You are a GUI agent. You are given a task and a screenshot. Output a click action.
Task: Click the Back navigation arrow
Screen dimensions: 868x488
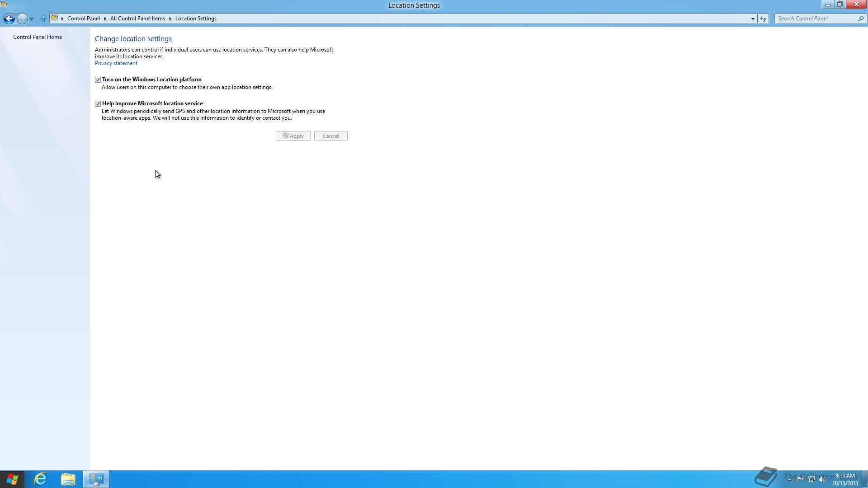pyautogui.click(x=9, y=19)
